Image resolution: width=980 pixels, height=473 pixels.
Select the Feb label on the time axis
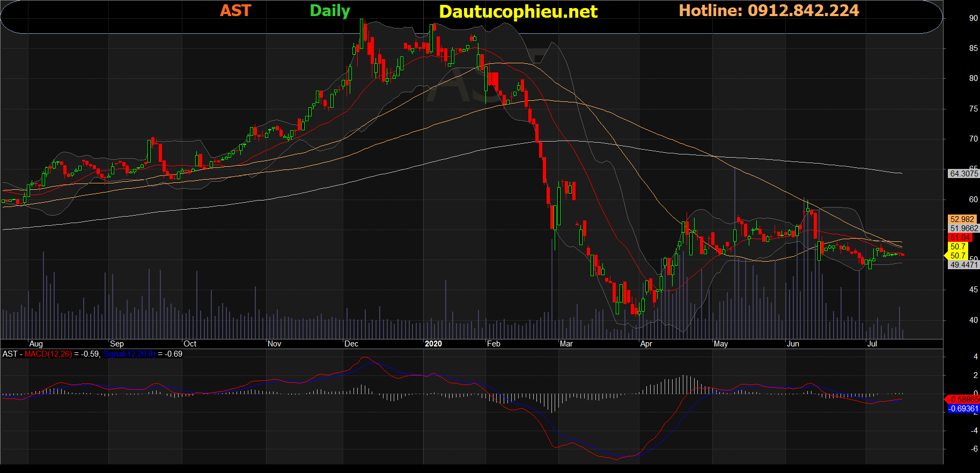[x=493, y=344]
